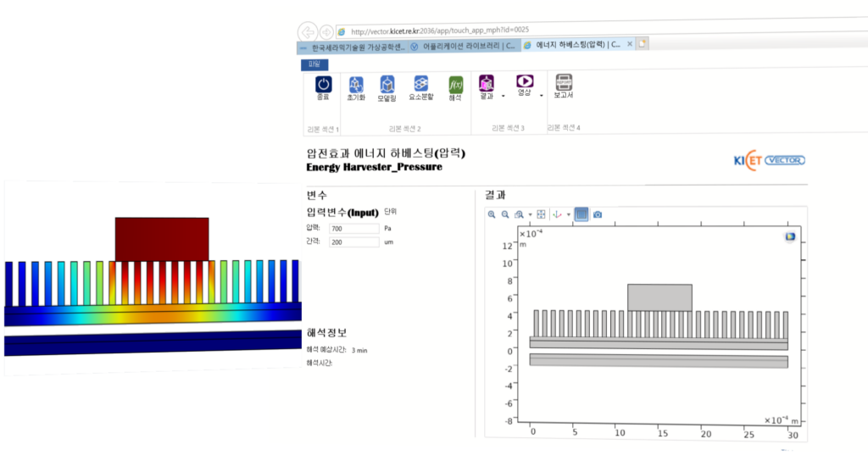Click the 압력 (pressure) input field

coord(353,229)
